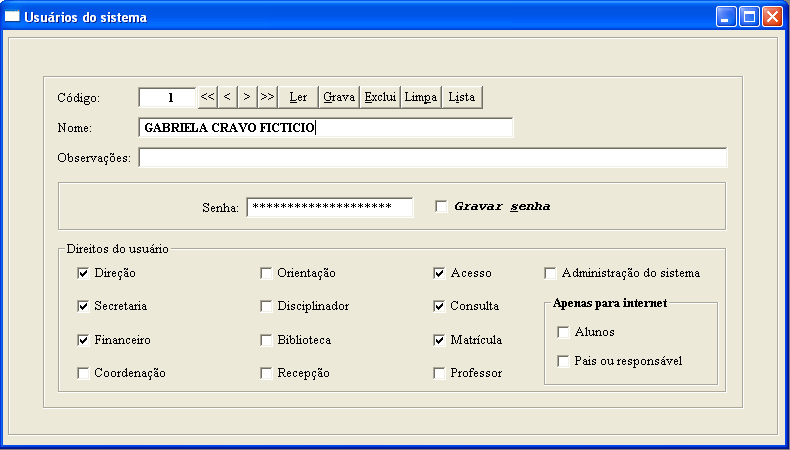Go to first record with << button
Image resolution: width=790 pixels, height=450 pixels.
click(x=207, y=97)
